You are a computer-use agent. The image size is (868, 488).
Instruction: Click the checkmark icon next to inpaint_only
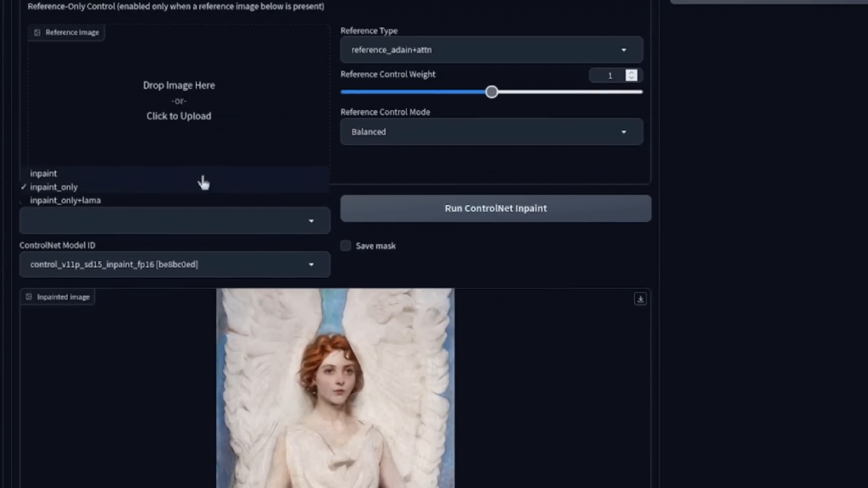[24, 187]
